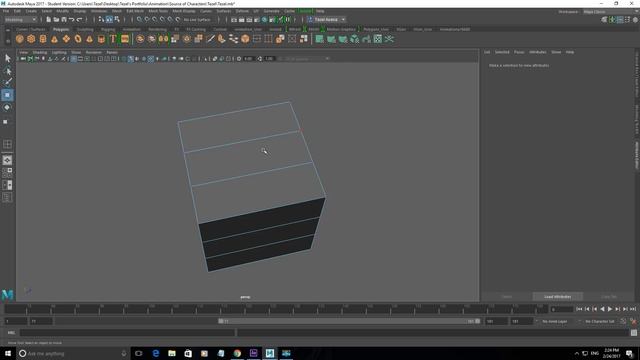The width and height of the screenshot is (640, 360).
Task: Choose the Select tool arrow in the toolbox
Action: coord(7,58)
